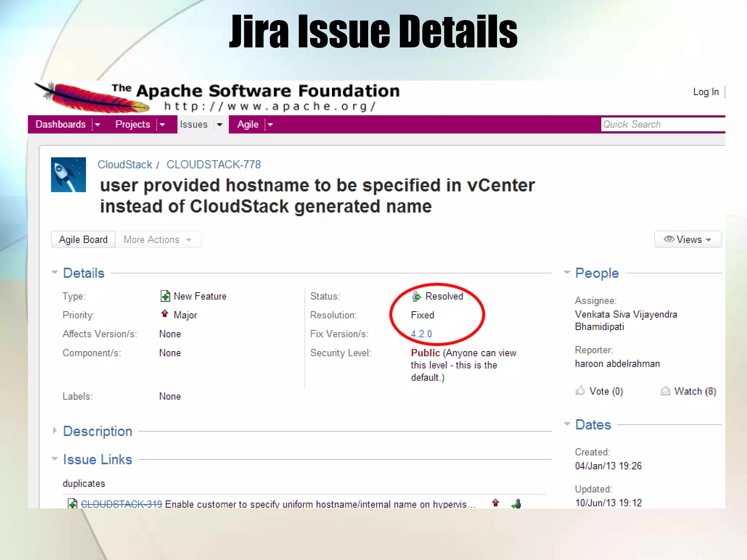
Task: Click the Watch (8) link
Action: point(695,391)
